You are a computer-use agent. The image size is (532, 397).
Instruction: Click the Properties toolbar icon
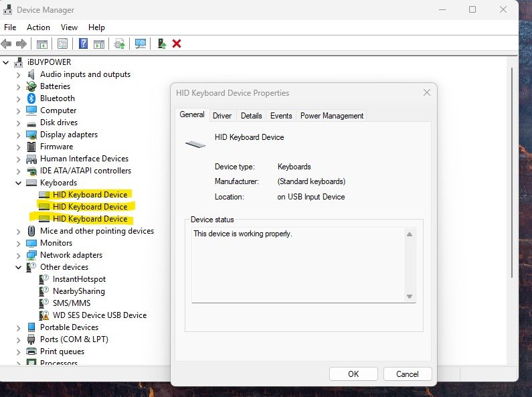click(x=62, y=44)
